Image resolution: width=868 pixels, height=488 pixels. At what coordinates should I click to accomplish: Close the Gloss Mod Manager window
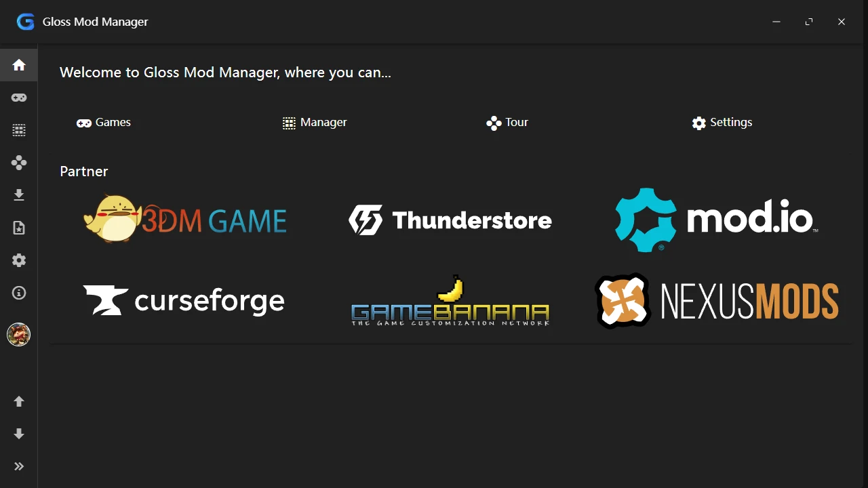842,22
